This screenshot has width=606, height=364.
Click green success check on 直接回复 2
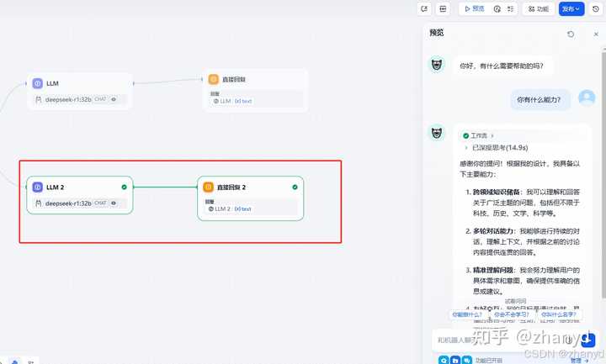pos(295,187)
